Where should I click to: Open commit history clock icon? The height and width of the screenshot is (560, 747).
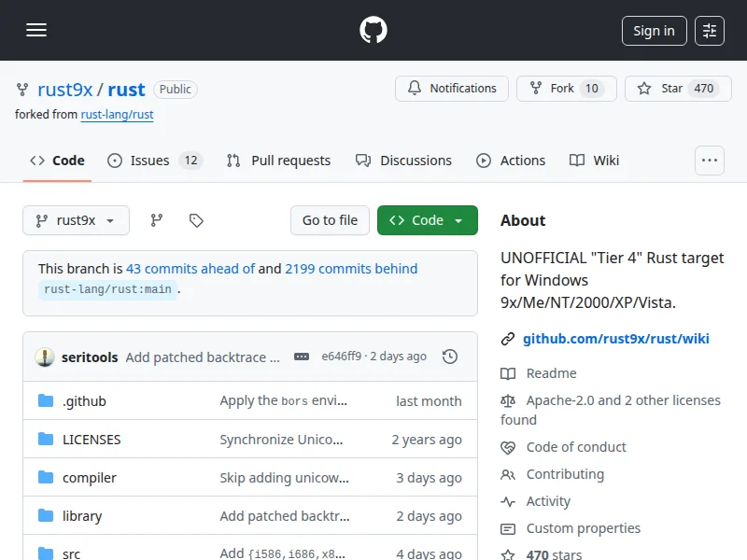pyautogui.click(x=450, y=357)
